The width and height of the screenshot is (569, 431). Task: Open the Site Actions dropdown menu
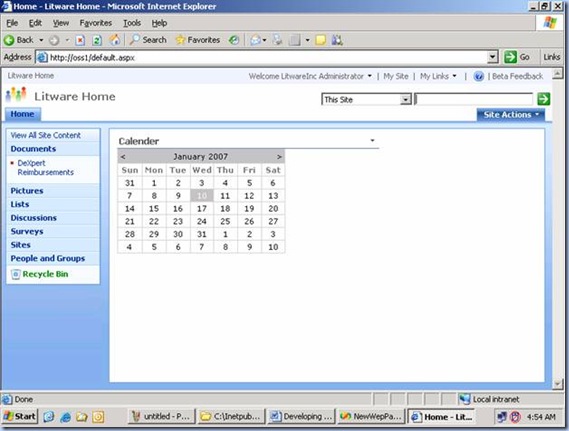point(510,115)
